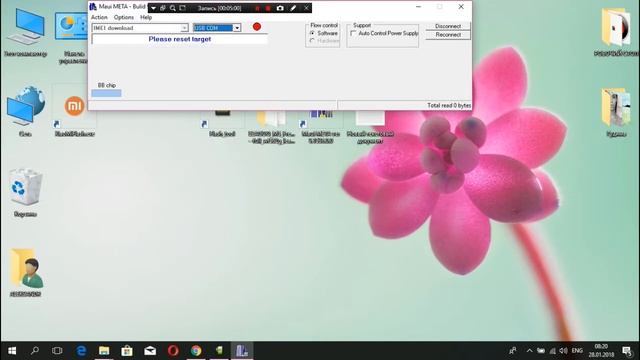This screenshot has width=640, height=360.
Task: Select the Hardware flow control radio button
Action: pyautogui.click(x=312, y=41)
